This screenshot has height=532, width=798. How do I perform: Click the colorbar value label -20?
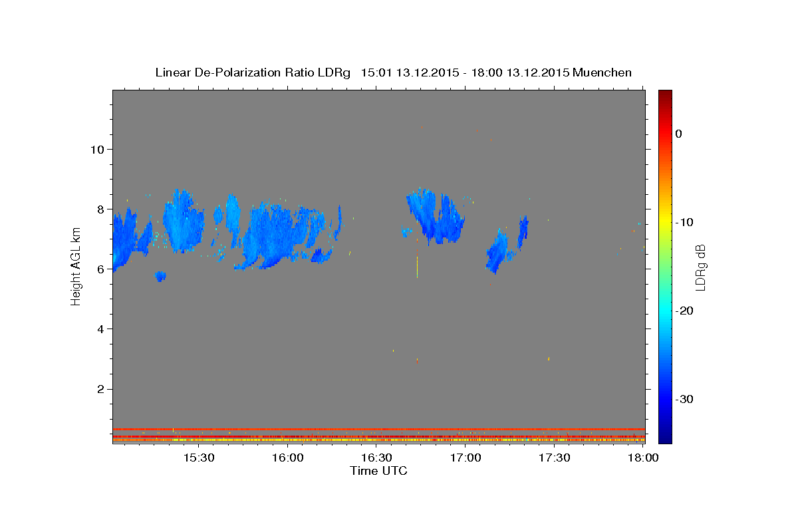684,311
